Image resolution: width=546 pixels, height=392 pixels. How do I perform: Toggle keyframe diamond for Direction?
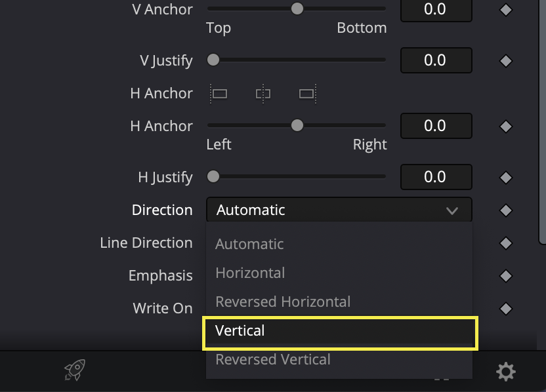(x=505, y=210)
